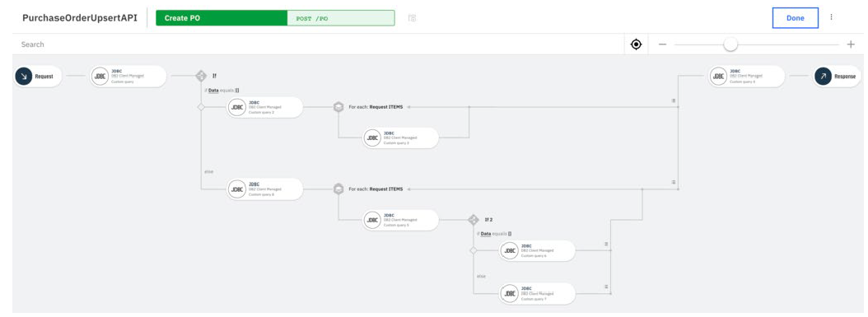Open the vertical three-dot options menu

831,17
